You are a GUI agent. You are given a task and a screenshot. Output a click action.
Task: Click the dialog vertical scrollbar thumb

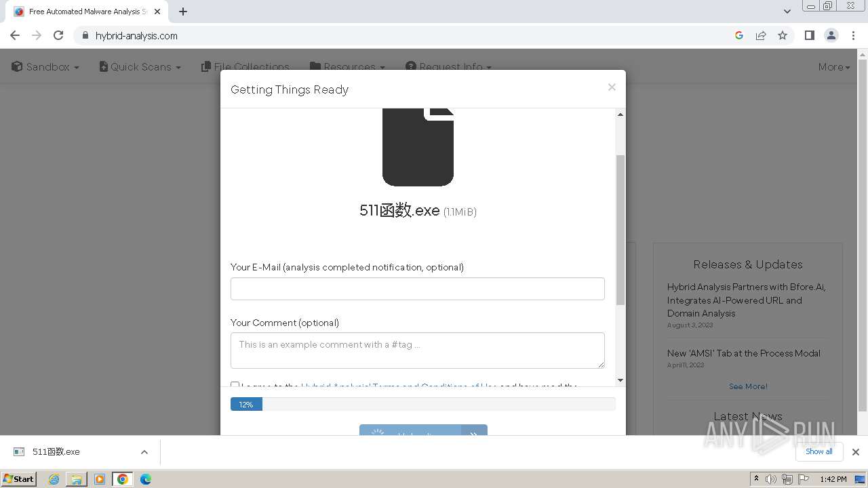620,230
